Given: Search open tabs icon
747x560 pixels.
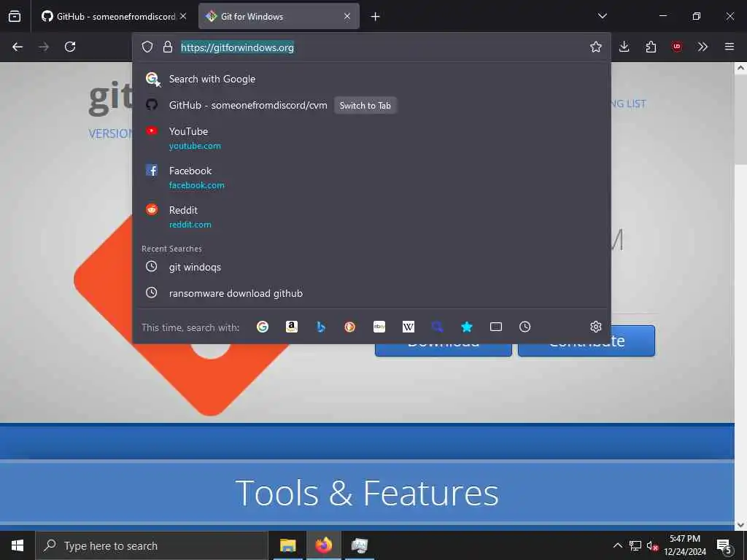Looking at the screenshot, I should point(496,327).
